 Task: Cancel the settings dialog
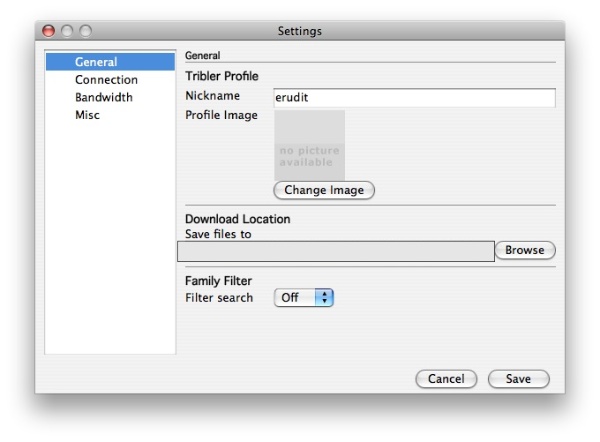coord(446,379)
